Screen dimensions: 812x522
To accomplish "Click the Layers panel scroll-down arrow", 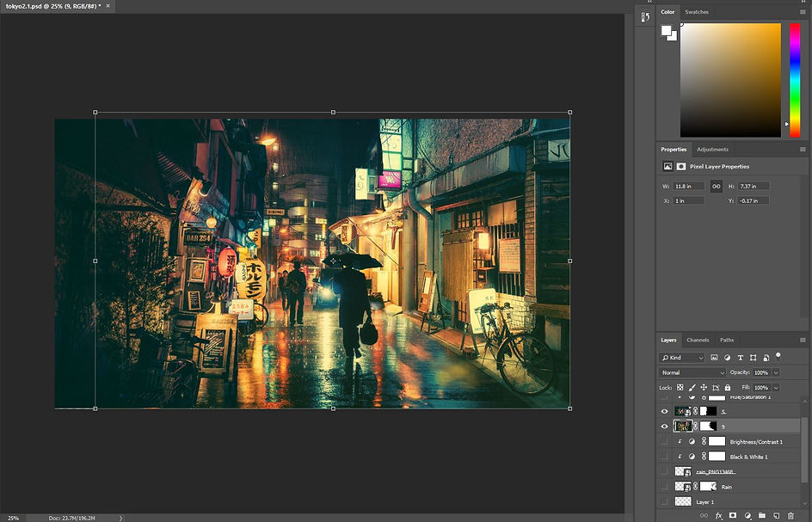I will pyautogui.click(x=804, y=503).
